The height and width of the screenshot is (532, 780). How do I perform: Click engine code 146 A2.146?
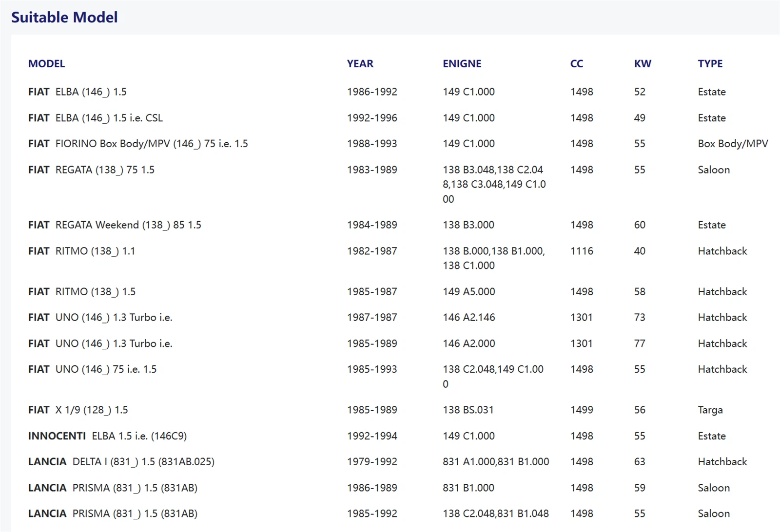468,318
